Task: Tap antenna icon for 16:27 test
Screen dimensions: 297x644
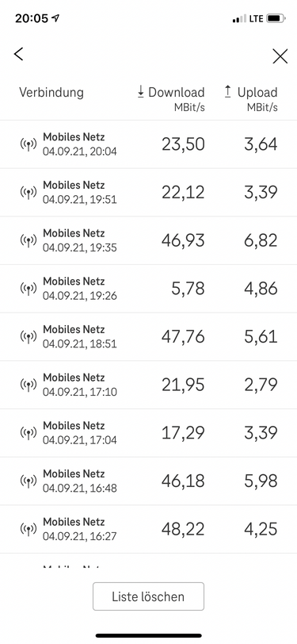Action: pyautogui.click(x=29, y=529)
